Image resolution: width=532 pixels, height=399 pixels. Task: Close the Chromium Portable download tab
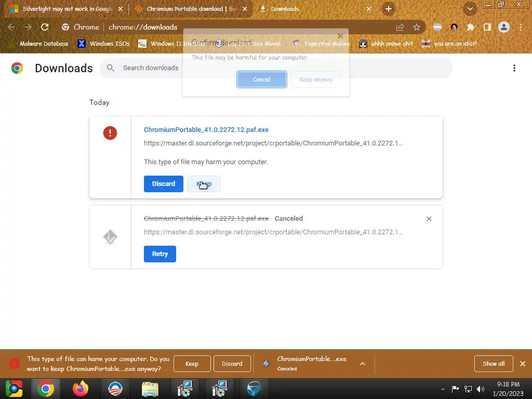[245, 9]
